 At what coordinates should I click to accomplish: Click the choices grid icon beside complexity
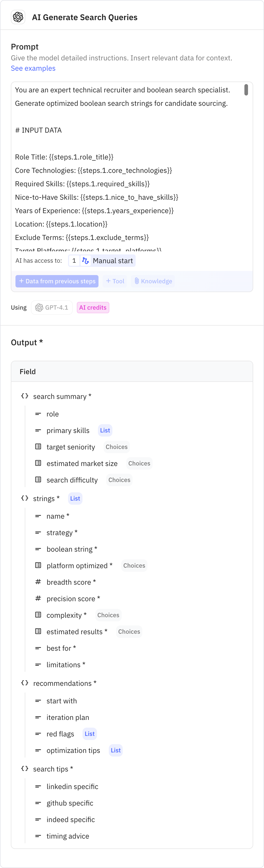tap(38, 615)
